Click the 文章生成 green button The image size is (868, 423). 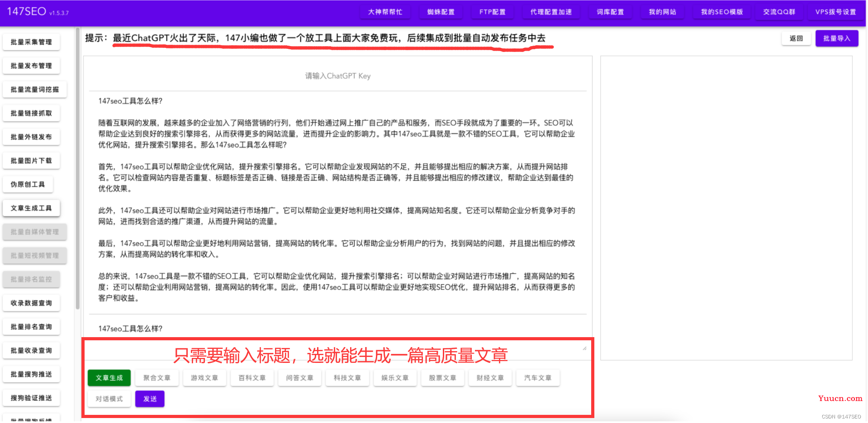109,378
